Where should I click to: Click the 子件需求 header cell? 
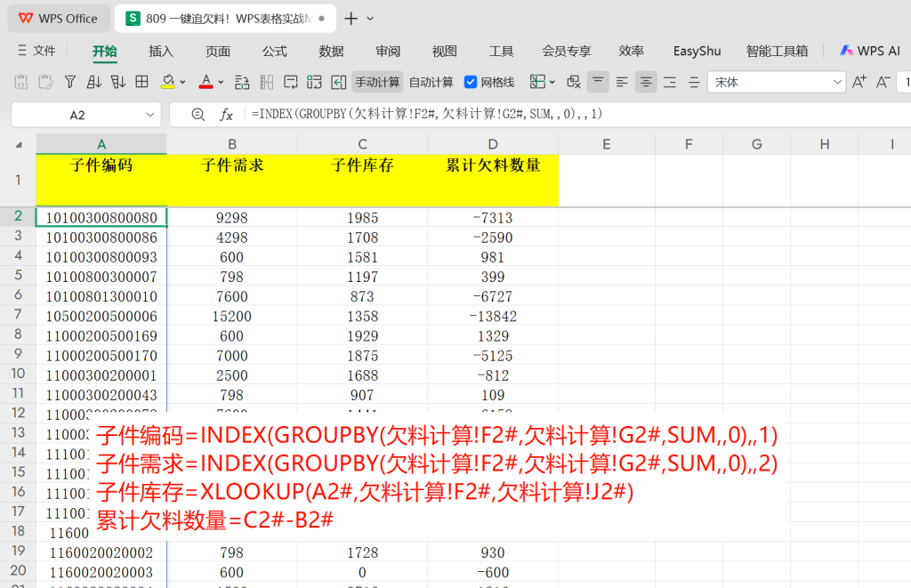[232, 180]
